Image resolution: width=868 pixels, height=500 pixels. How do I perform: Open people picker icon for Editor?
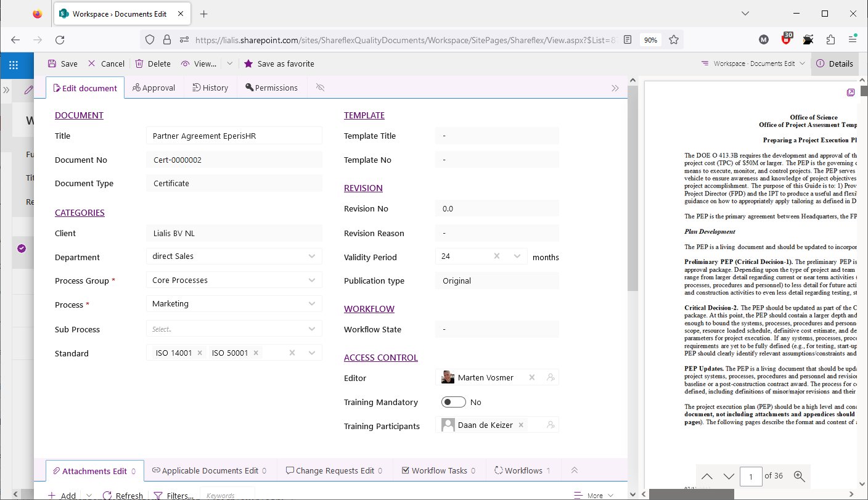(x=551, y=377)
